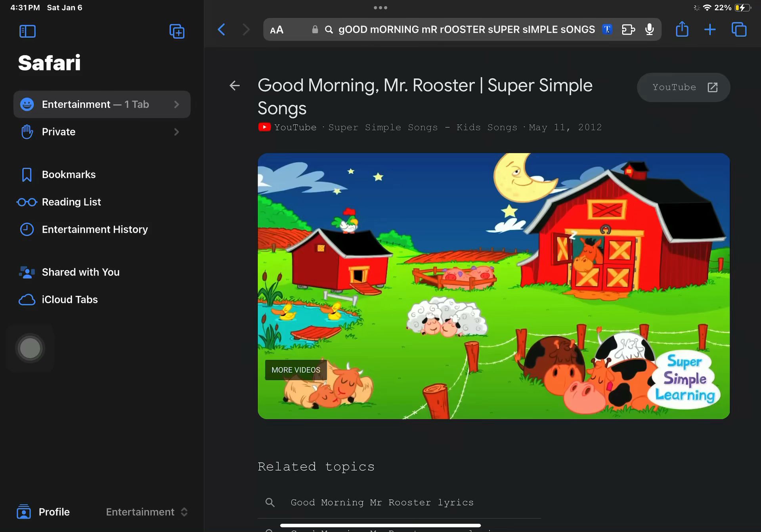The image size is (761, 532).
Task: Go back with the toolbar back arrow
Action: (222, 29)
